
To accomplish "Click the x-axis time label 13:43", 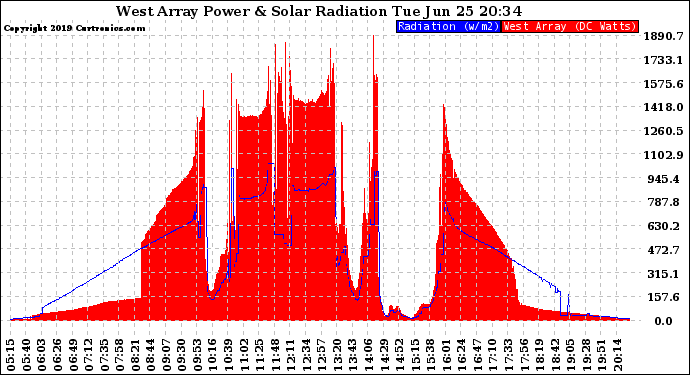I will point(352,355).
